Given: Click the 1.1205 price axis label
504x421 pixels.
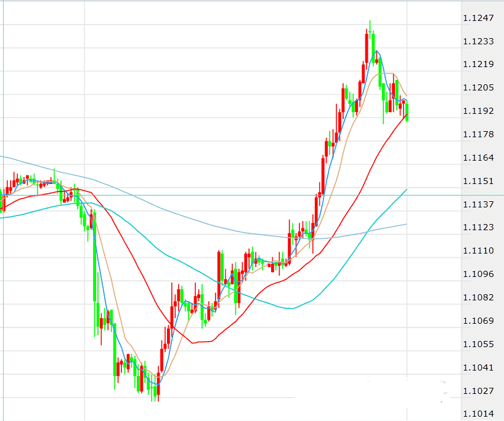Looking at the screenshot, I should click(479, 87).
